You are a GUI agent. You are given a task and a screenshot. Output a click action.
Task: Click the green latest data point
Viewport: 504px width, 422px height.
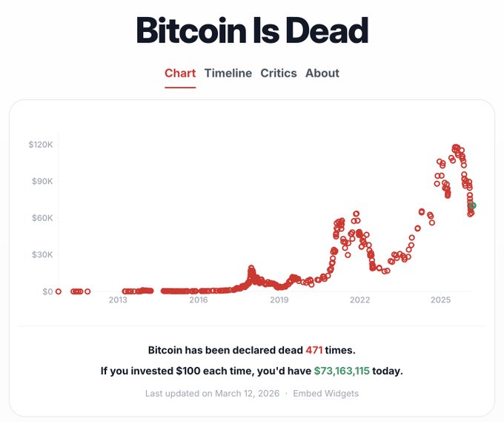(x=473, y=205)
